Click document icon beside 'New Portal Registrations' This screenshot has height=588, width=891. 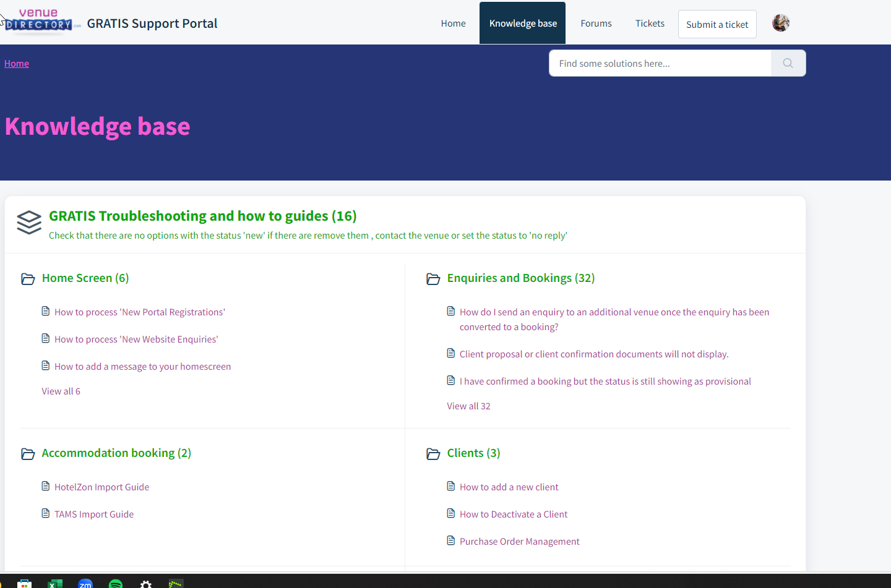46,311
